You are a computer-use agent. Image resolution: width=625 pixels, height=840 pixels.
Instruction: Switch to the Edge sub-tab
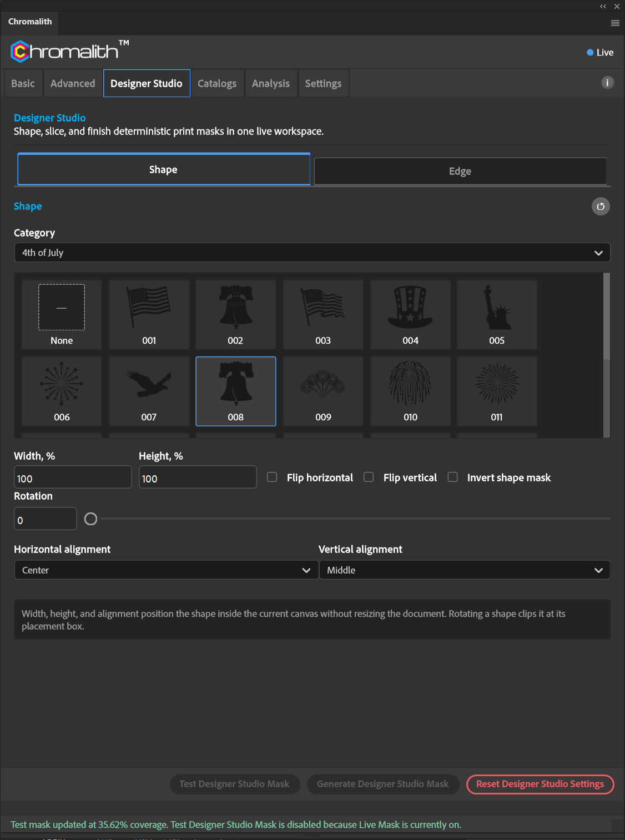[460, 171]
